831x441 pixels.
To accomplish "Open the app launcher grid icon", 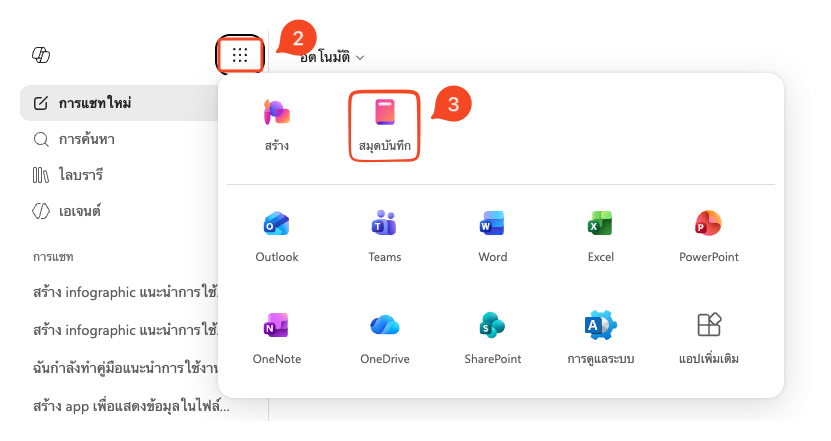I will [x=240, y=55].
